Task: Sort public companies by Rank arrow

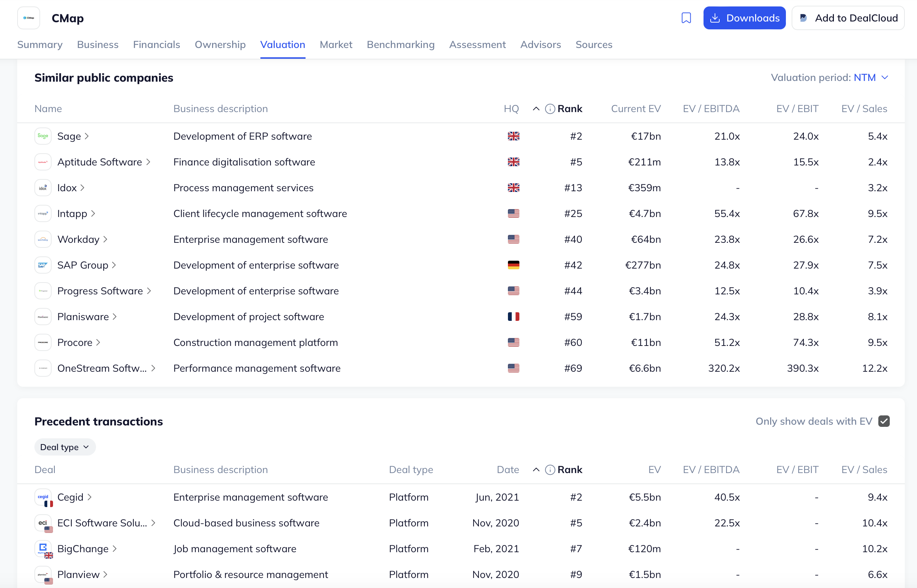Action: [536, 109]
